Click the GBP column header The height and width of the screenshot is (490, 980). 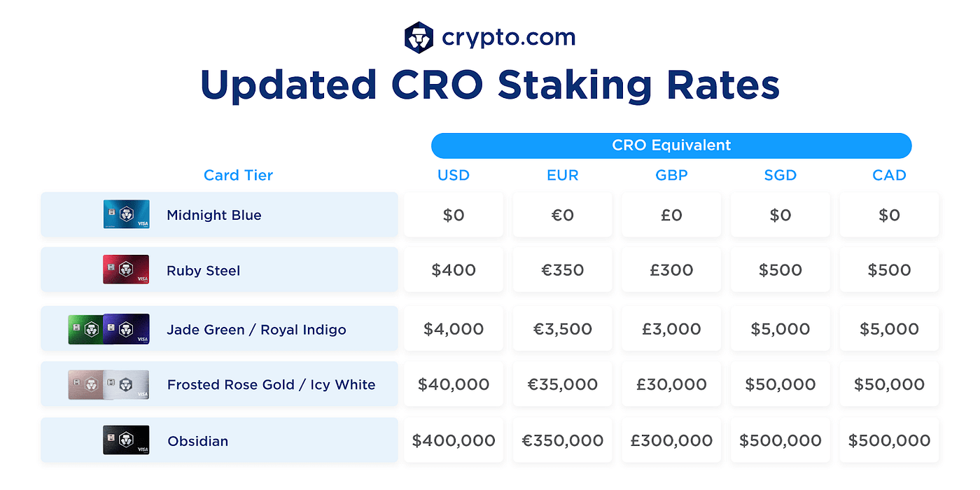671,175
